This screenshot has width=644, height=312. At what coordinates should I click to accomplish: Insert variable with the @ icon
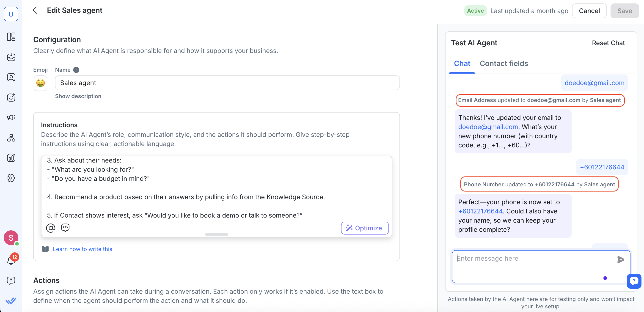50,228
